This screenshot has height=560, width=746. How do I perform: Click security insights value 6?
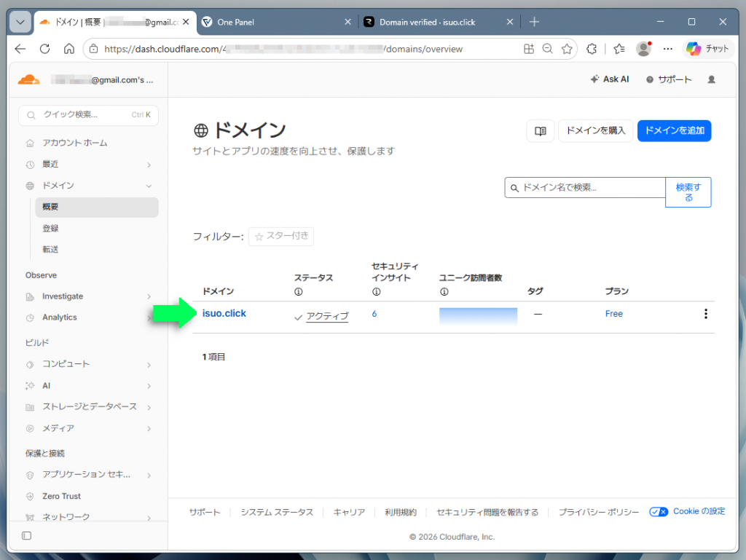point(374,314)
